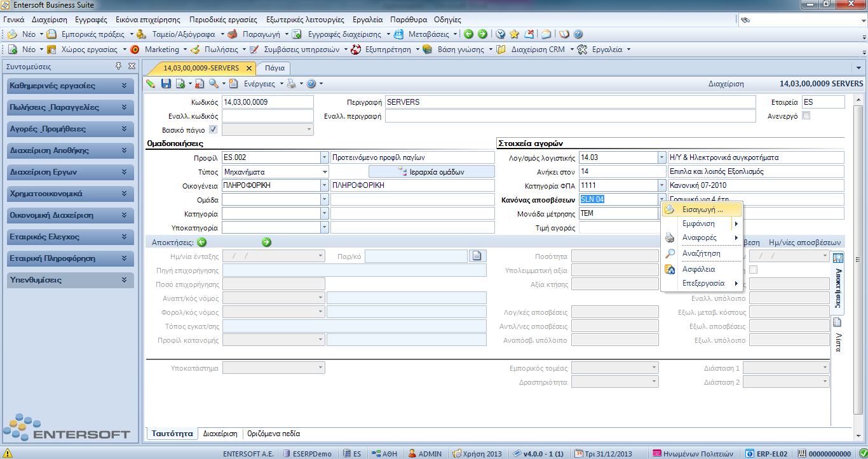Click the green back navigation arrow
868x459 pixels.
pos(468,34)
